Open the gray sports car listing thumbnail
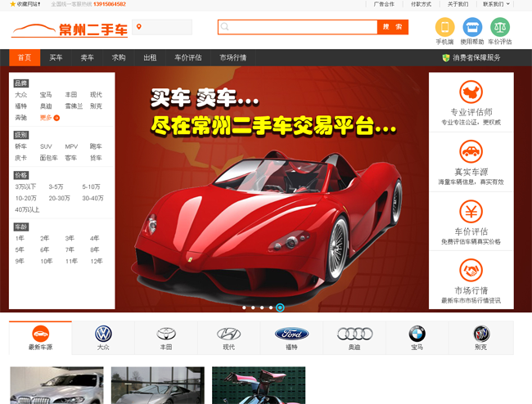The image size is (532, 404). click(158, 385)
